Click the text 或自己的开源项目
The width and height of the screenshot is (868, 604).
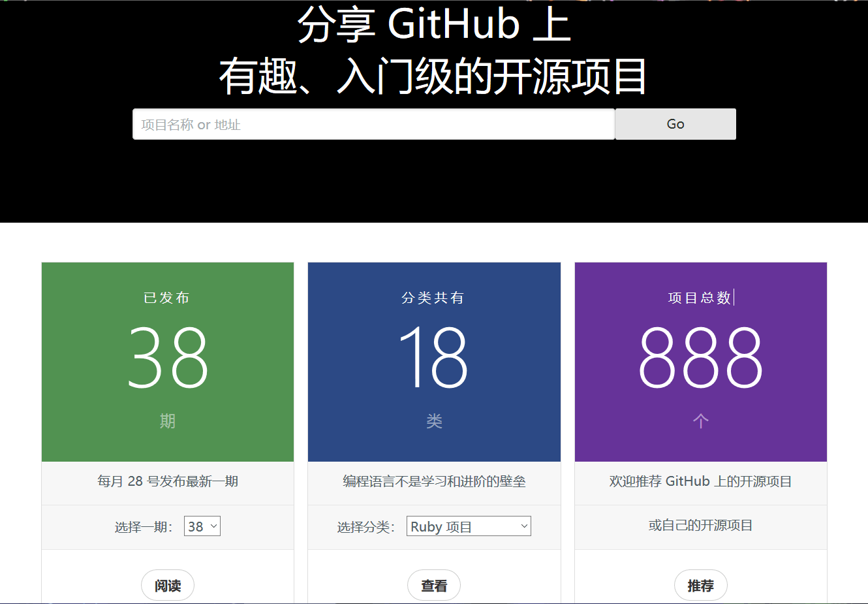pyautogui.click(x=701, y=525)
